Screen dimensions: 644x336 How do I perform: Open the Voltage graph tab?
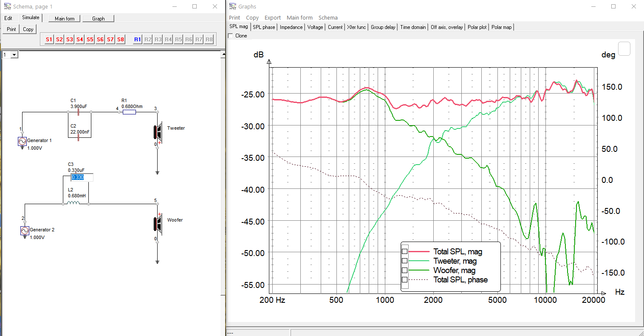[x=315, y=27]
